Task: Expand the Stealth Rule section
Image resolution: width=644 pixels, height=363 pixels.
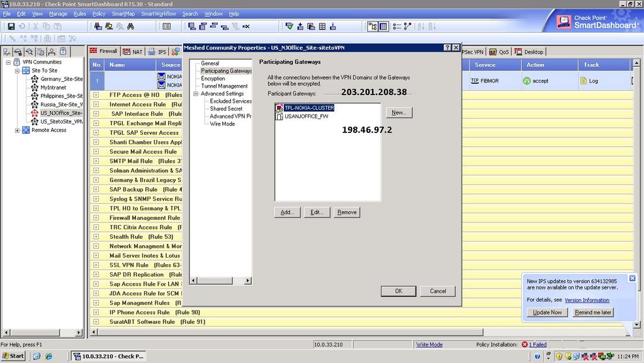Action: [96, 236]
